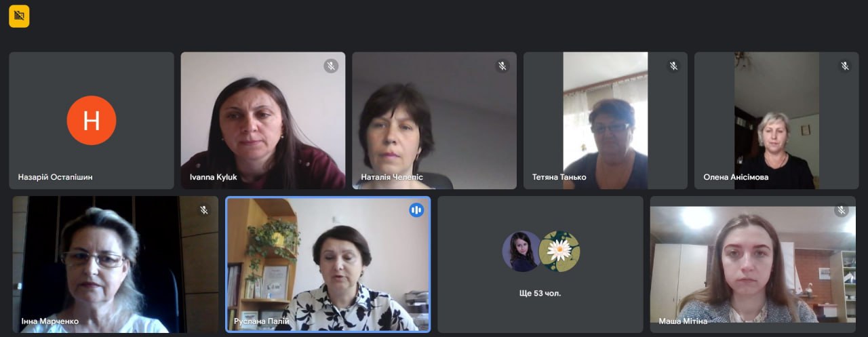868x337 pixels.
Task: Click muted mic icon on Наталія Челепіс tile
Action: 502,66
